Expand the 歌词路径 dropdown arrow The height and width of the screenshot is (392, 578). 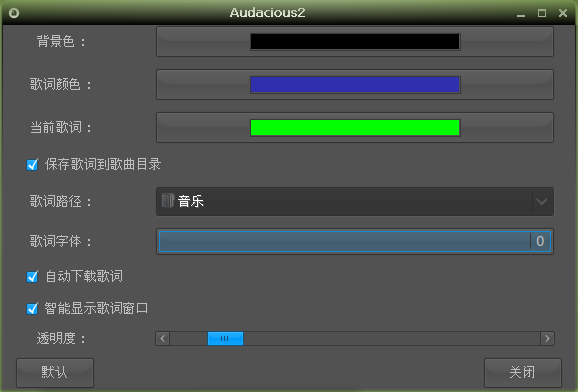pos(542,201)
